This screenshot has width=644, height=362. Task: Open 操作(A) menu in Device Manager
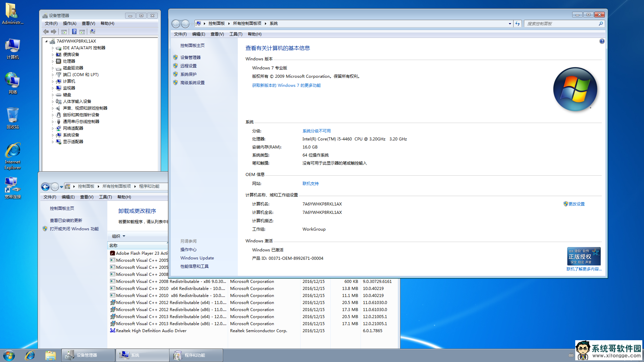[x=69, y=23]
